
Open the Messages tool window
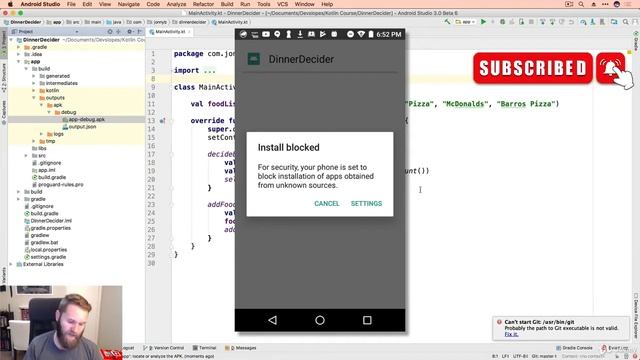[240, 348]
